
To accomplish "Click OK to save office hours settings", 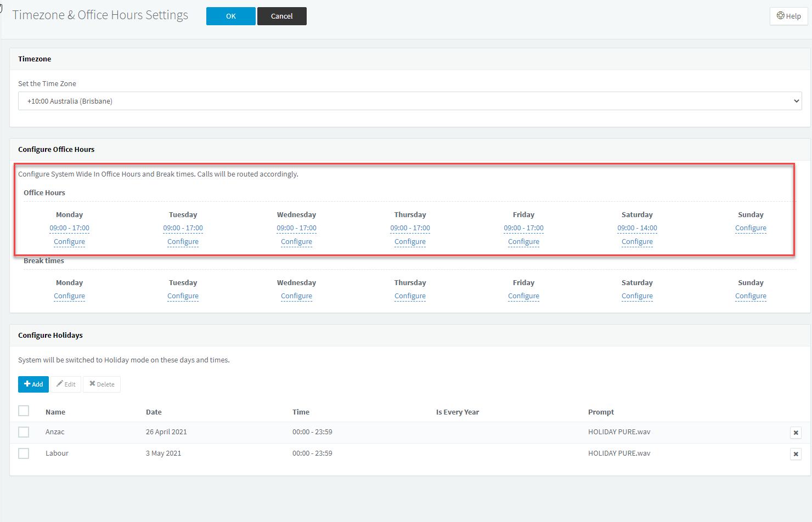I will (x=231, y=16).
